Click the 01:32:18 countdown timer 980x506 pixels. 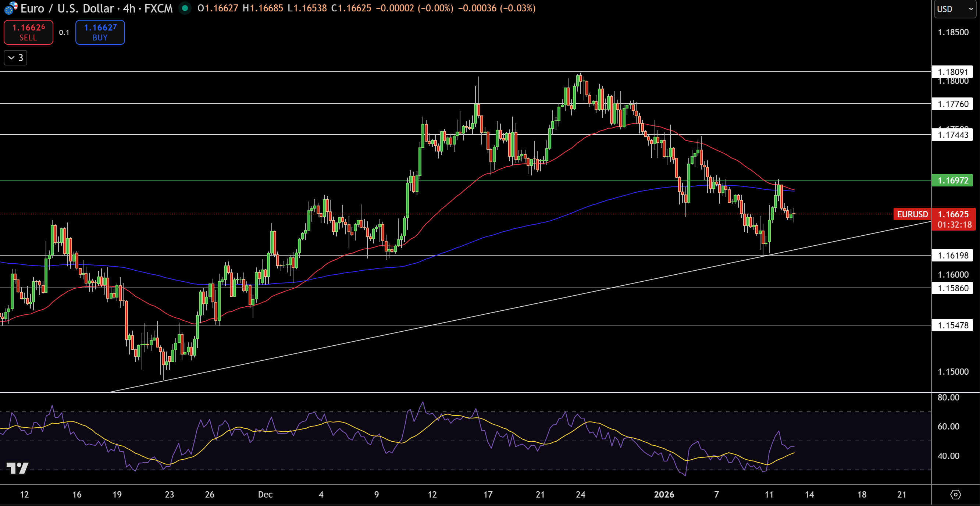coord(954,225)
